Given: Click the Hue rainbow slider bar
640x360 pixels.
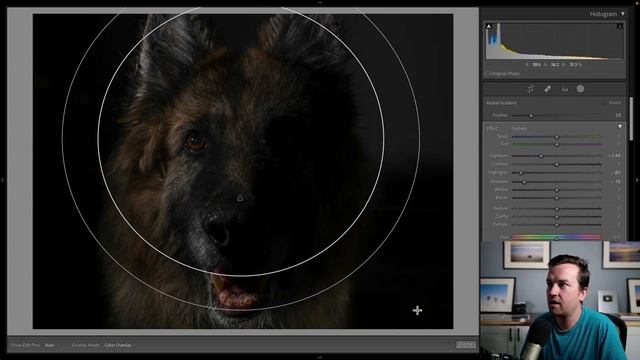Looking at the screenshot, I should (x=556, y=237).
